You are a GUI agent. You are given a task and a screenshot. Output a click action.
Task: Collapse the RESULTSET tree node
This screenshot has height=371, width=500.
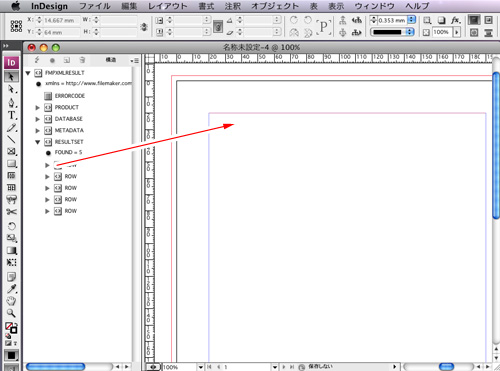point(37,142)
